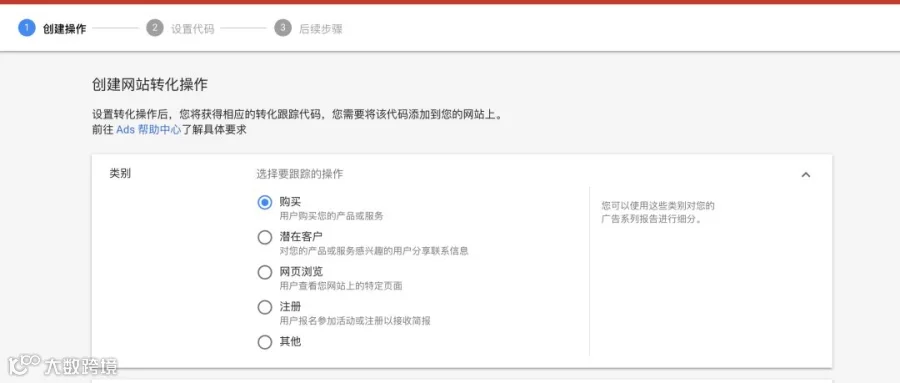Click the 类别 section label
Viewport: 900px width, 383px height.
120,173
